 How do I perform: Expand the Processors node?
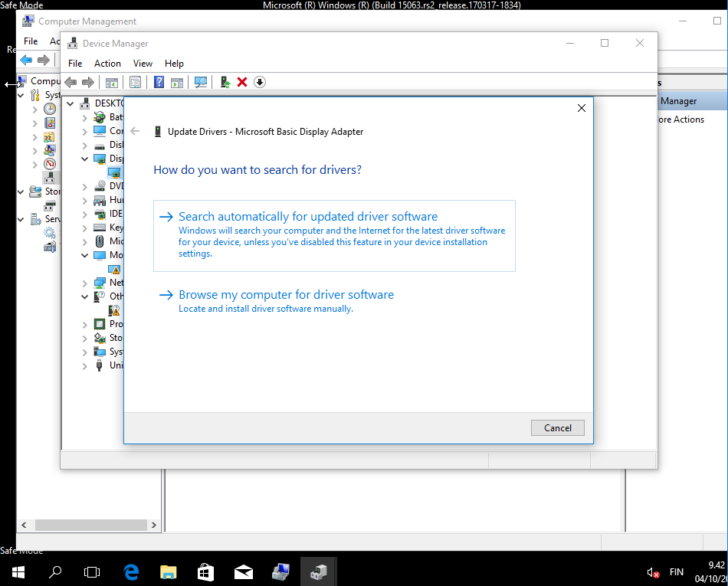point(84,324)
